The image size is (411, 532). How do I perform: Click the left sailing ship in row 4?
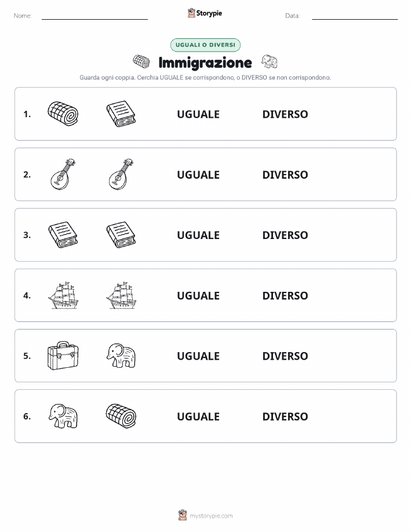click(x=63, y=295)
